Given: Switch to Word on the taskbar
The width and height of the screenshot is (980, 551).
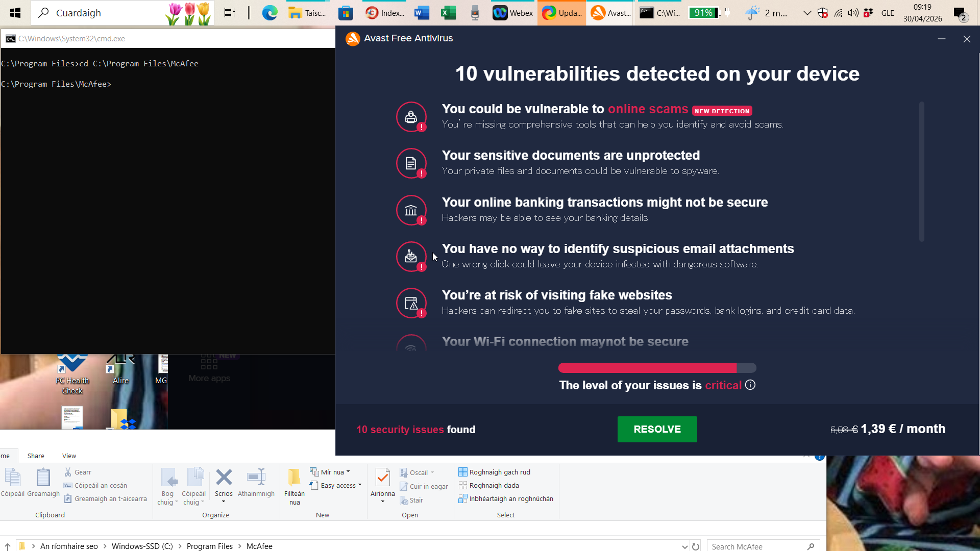Looking at the screenshot, I should point(422,13).
